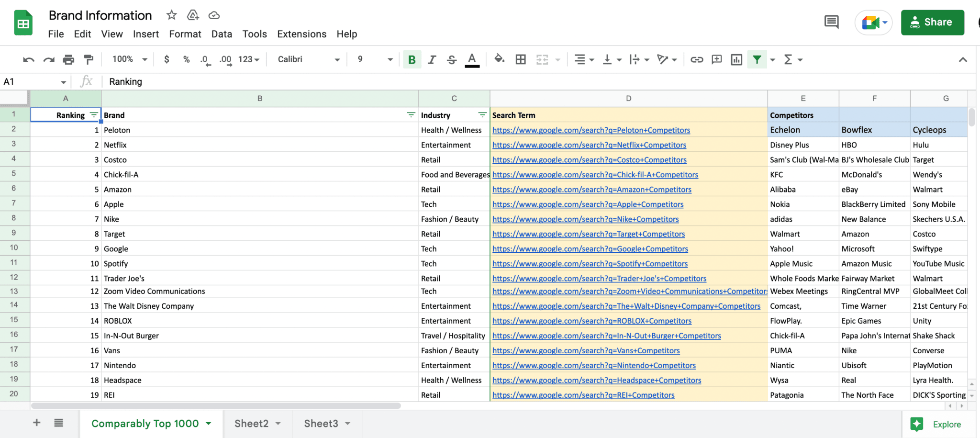Image resolution: width=980 pixels, height=438 pixels.
Task: Click the horizontal scrollbar
Action: click(x=216, y=406)
